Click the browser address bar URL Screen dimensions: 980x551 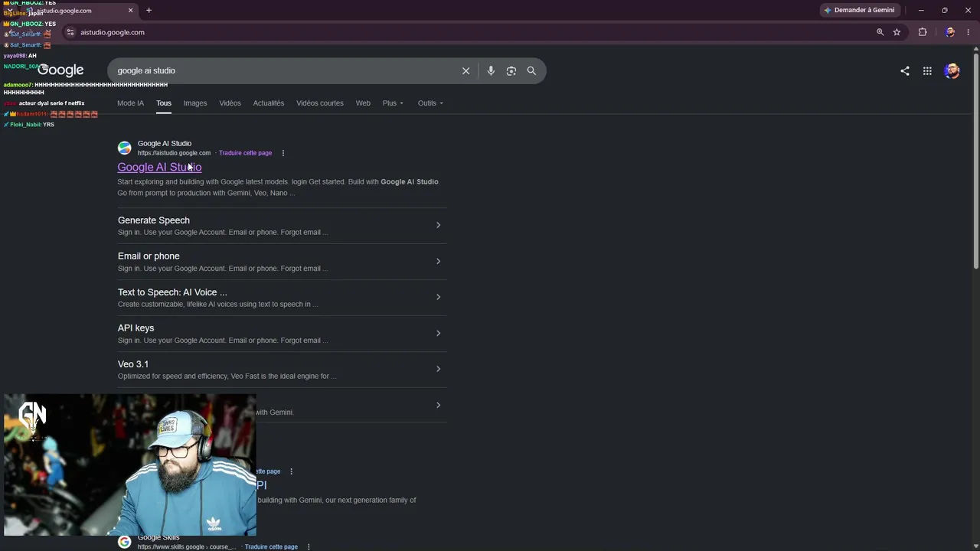(113, 32)
